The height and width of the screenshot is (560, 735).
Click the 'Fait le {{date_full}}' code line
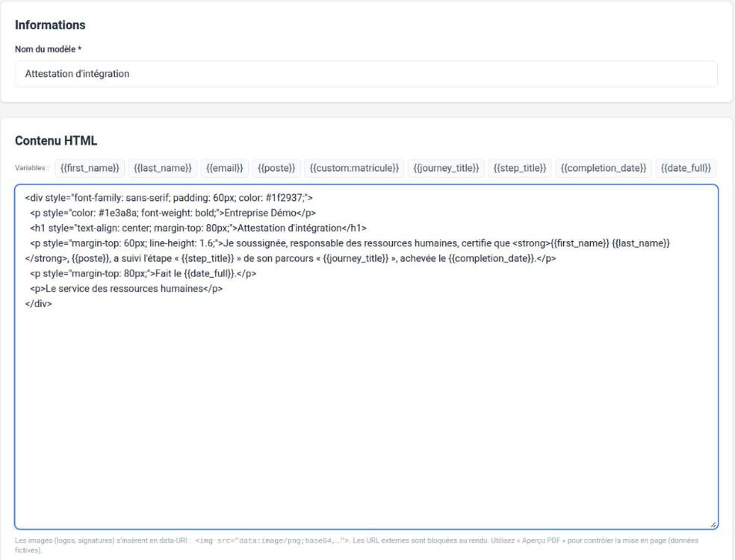tap(143, 274)
